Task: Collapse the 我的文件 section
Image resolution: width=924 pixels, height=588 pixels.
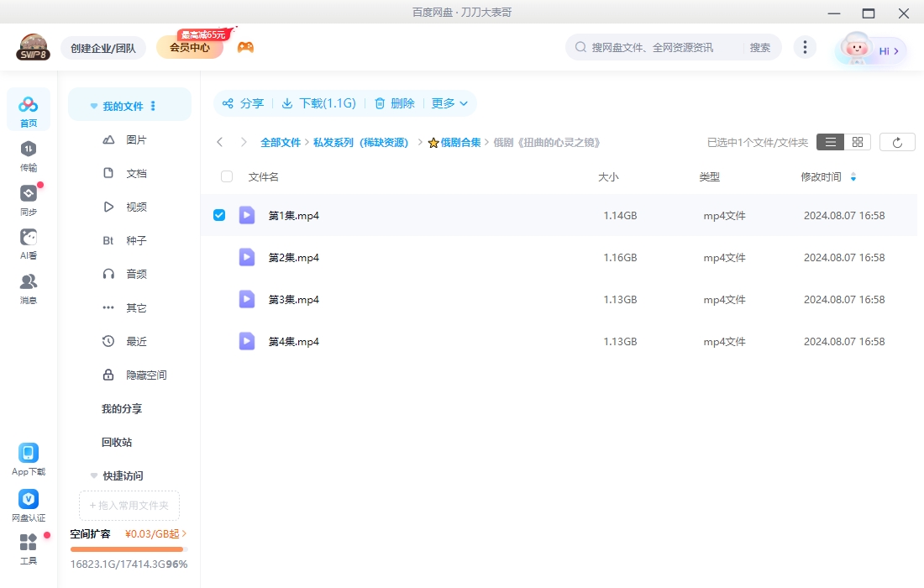Action: click(93, 105)
